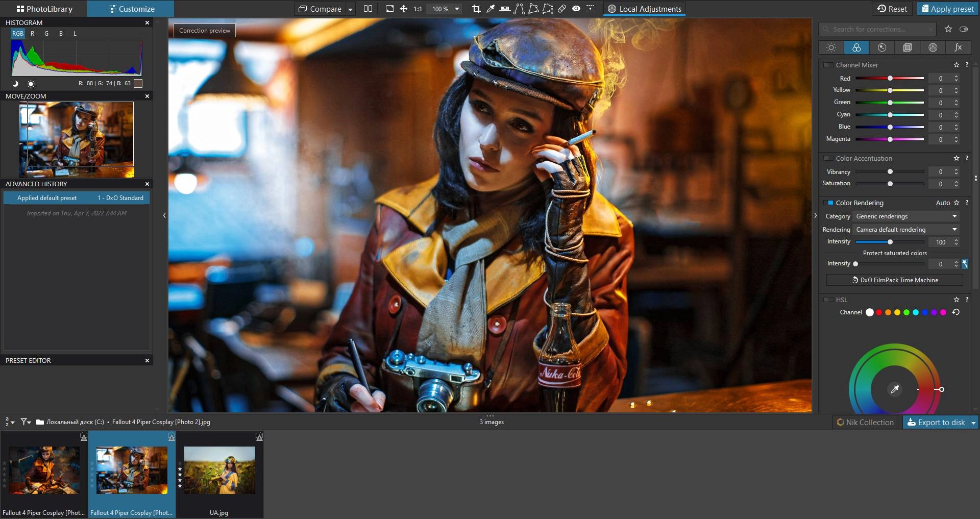Switch to side-by-side split view
This screenshot has width=980, height=519.
(368, 9)
